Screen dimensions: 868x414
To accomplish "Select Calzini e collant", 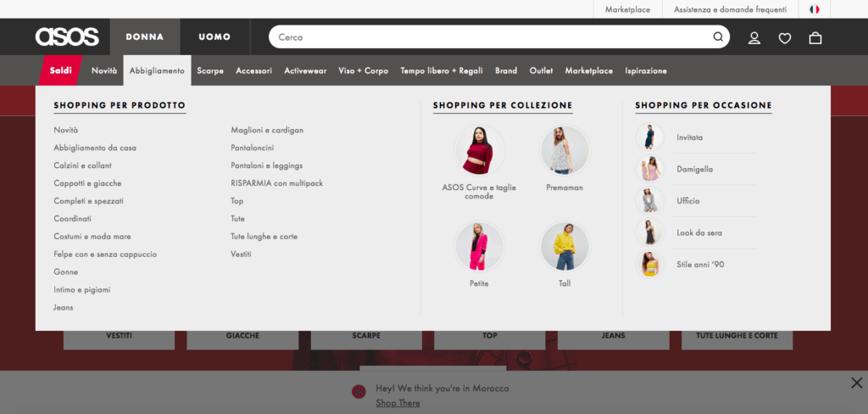I will coord(82,165).
